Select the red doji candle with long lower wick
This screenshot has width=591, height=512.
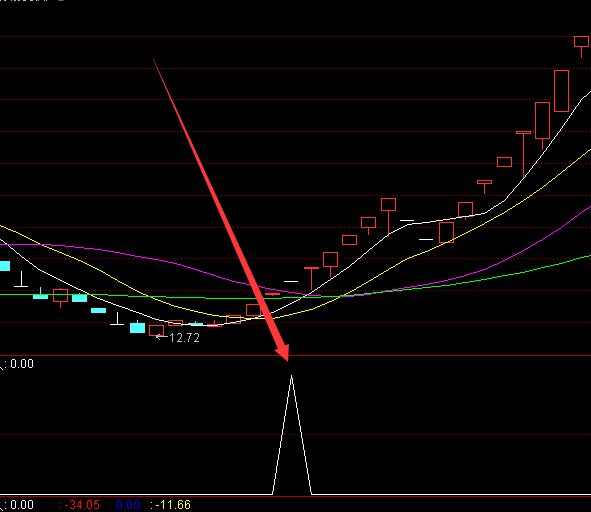[x=524, y=154]
